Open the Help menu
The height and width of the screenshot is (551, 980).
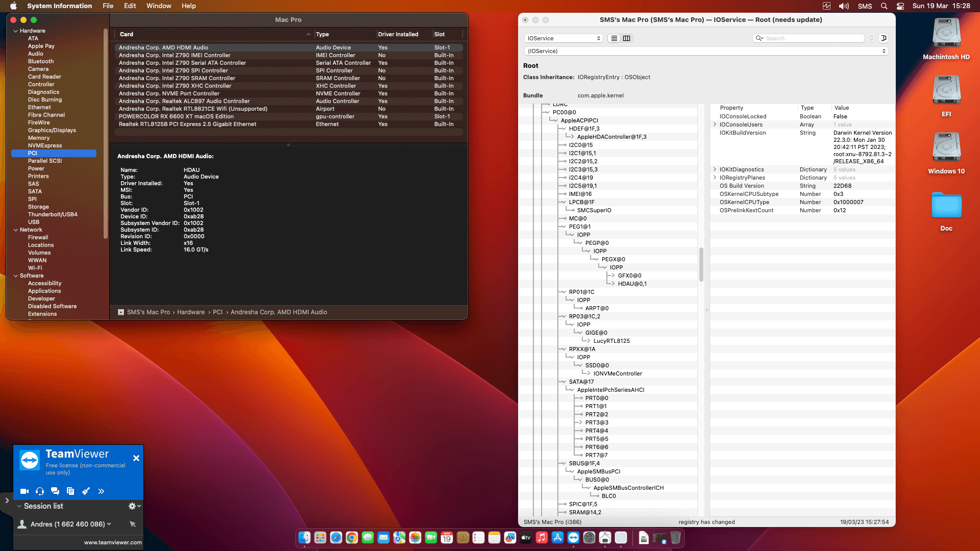tap(188, 6)
